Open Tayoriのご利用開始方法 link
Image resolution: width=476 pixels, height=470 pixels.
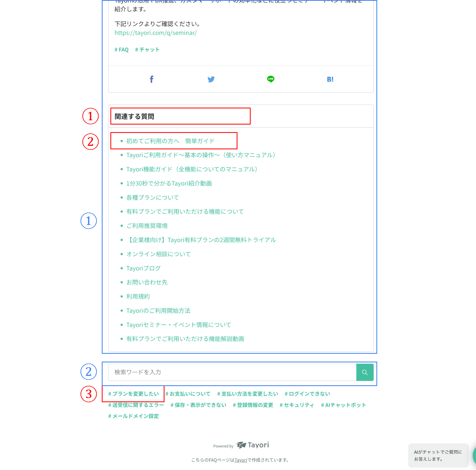tap(158, 311)
